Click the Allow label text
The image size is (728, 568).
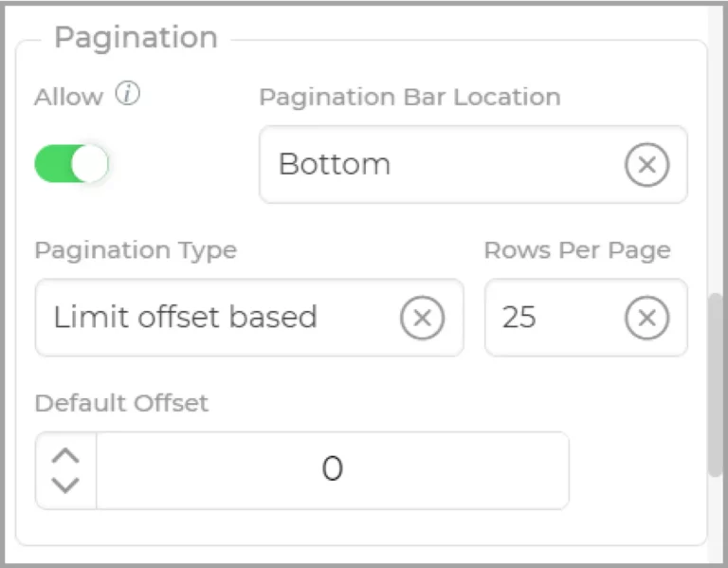point(68,97)
